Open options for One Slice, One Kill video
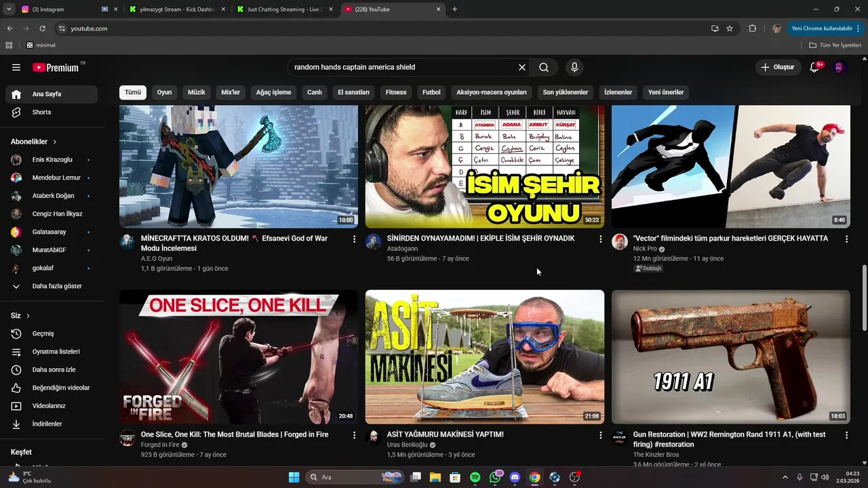 (354, 435)
